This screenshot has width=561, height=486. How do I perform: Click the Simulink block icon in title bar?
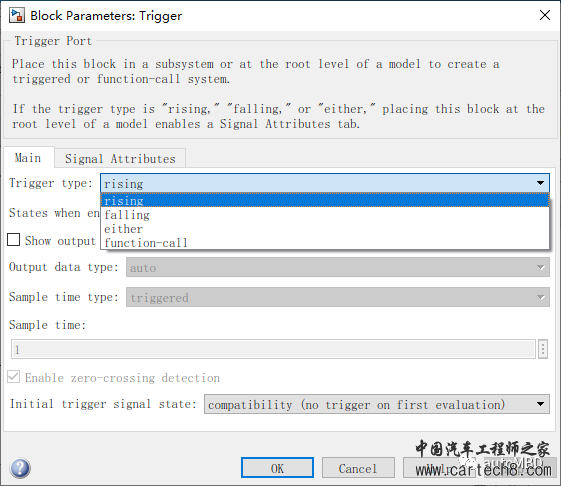click(x=16, y=16)
